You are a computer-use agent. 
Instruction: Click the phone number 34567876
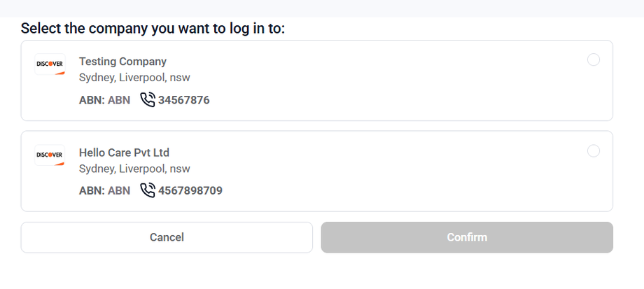pos(183,100)
